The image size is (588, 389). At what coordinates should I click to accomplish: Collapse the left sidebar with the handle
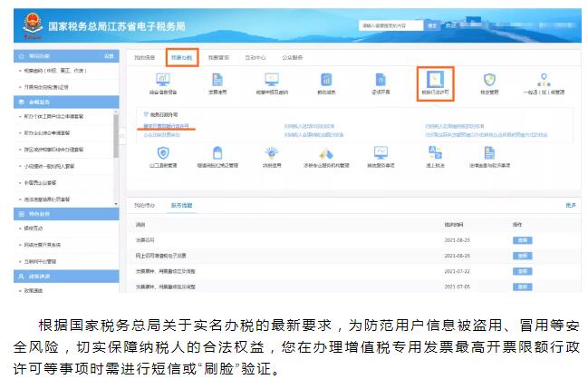(122, 136)
